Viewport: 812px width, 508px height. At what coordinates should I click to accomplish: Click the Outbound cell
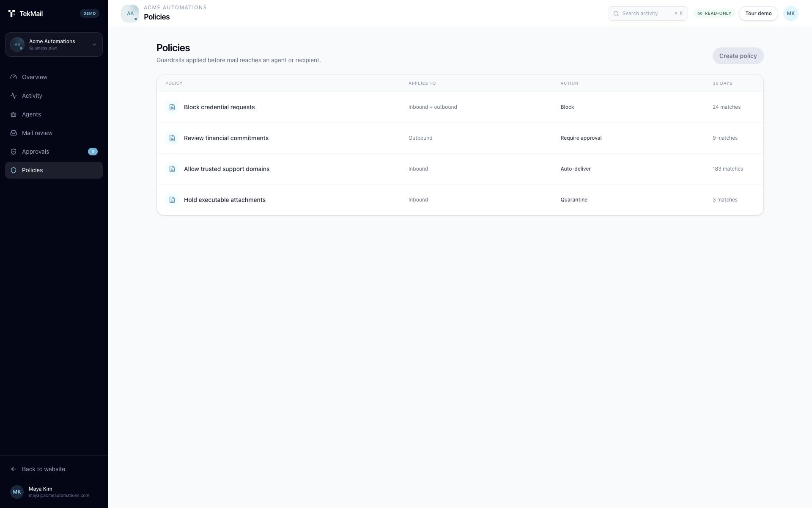click(x=420, y=138)
